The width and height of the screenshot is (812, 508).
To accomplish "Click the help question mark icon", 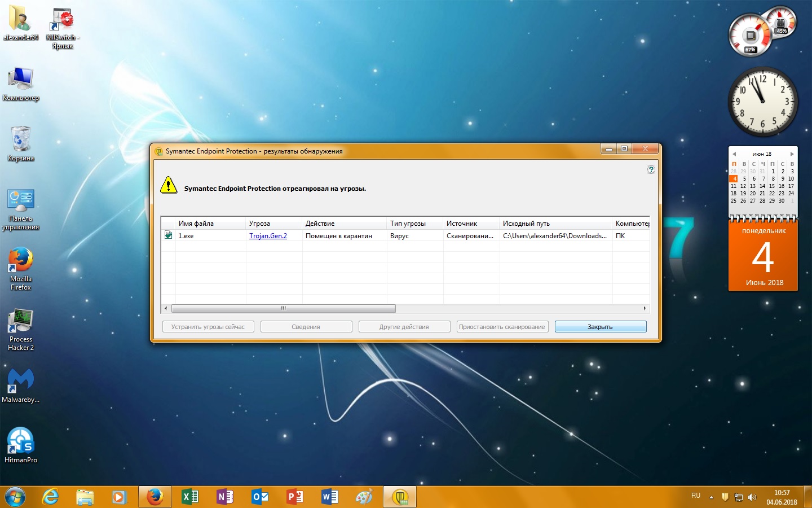I will point(651,169).
